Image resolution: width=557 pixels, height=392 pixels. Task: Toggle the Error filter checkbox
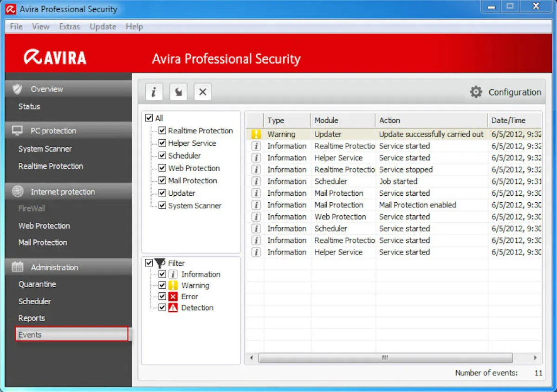(162, 296)
